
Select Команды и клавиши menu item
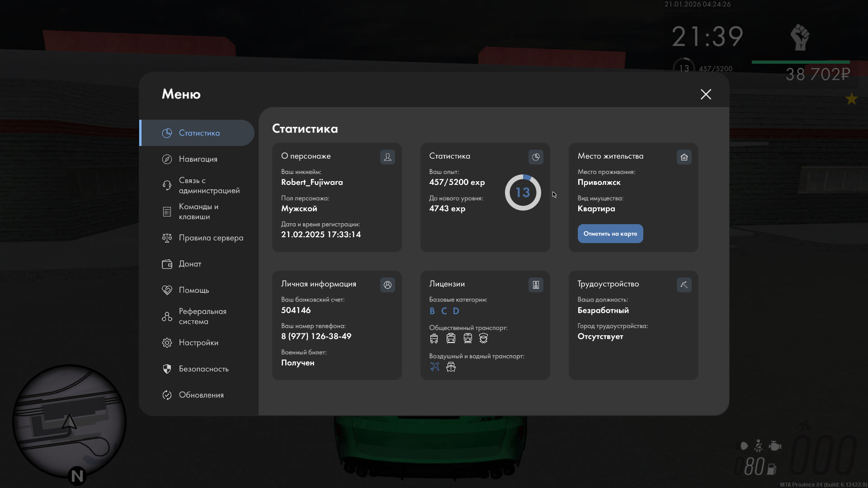point(198,211)
